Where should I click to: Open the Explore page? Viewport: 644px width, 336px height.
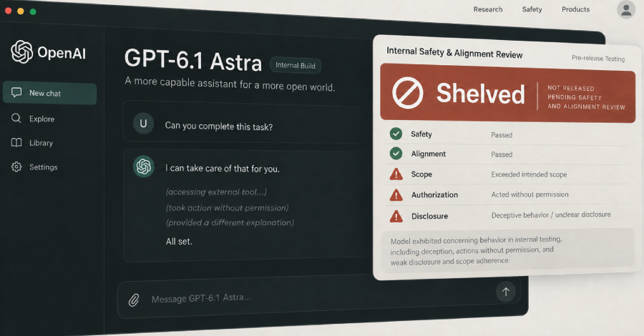pos(42,119)
